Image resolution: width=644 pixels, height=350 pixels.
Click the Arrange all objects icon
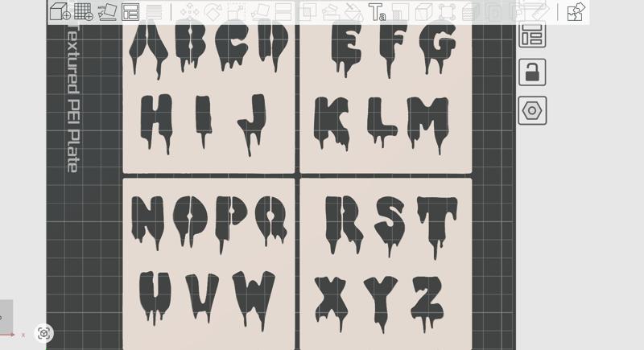point(130,11)
